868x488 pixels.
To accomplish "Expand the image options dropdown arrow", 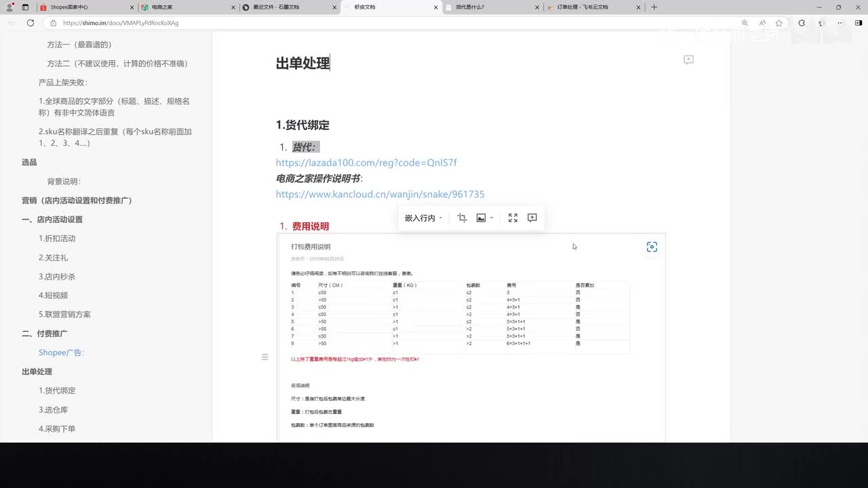I will pos(492,218).
